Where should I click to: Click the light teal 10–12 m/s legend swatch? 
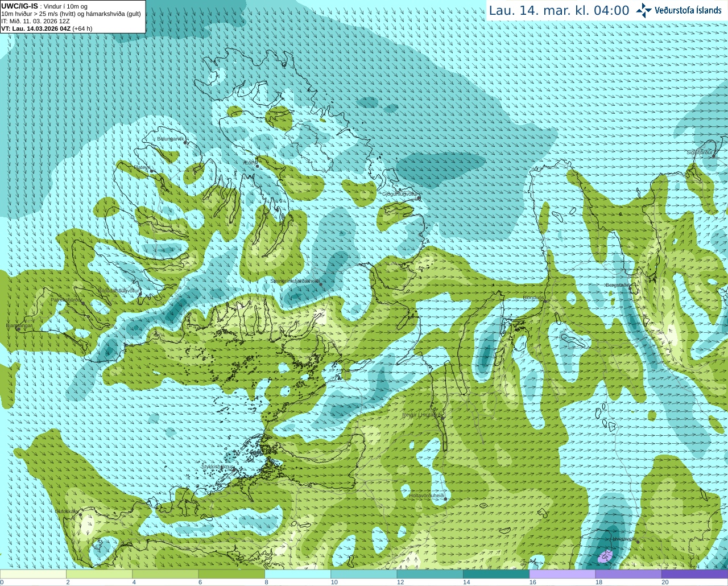coord(364,574)
